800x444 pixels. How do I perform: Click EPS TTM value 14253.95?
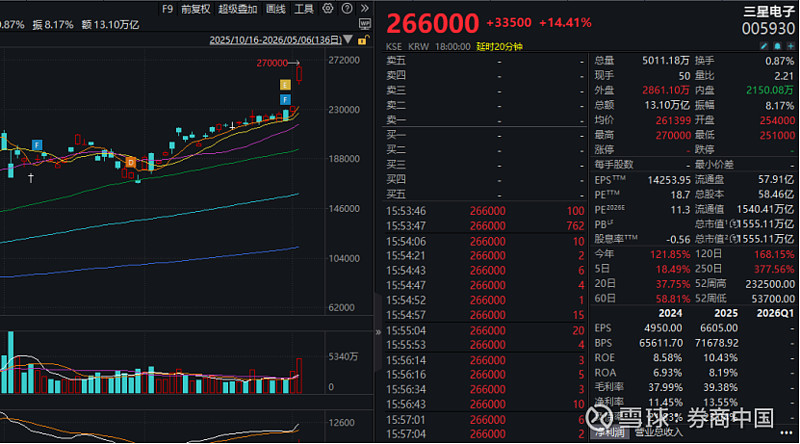coord(669,180)
